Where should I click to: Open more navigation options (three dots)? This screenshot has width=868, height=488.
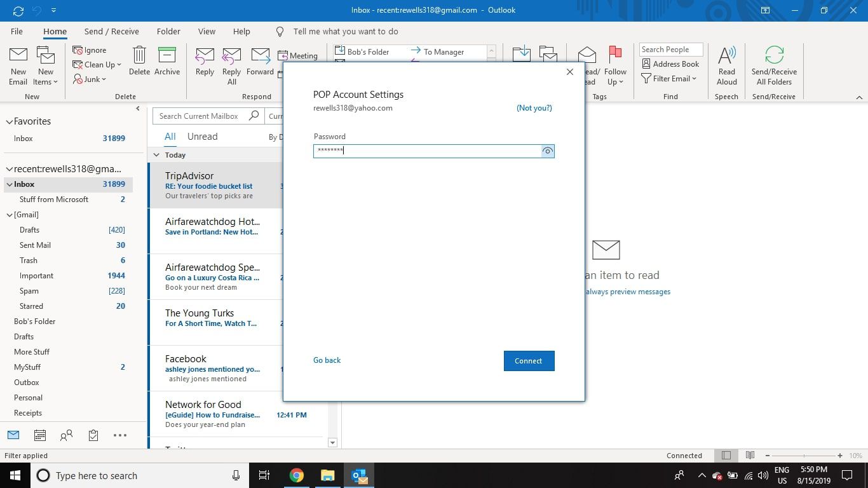click(x=120, y=435)
